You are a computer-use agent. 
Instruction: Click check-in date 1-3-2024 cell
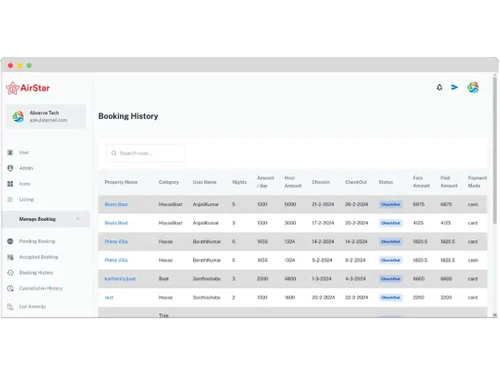tap(322, 279)
